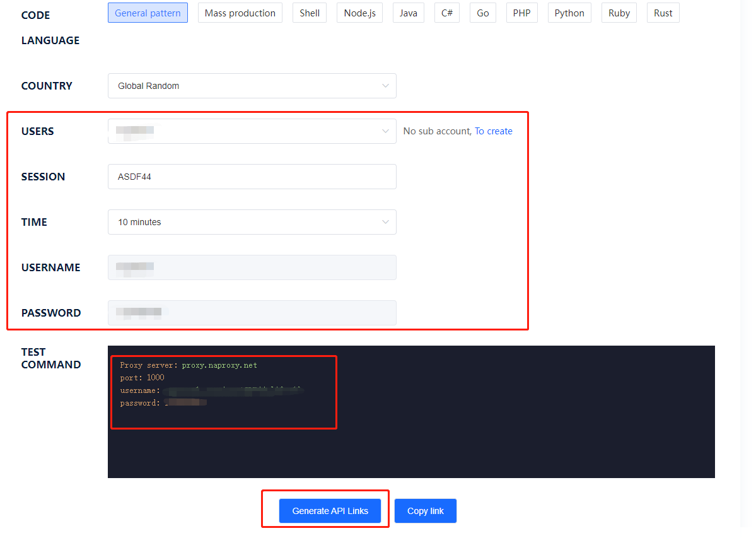Select the C# language option
756x538 pixels.
coord(446,13)
